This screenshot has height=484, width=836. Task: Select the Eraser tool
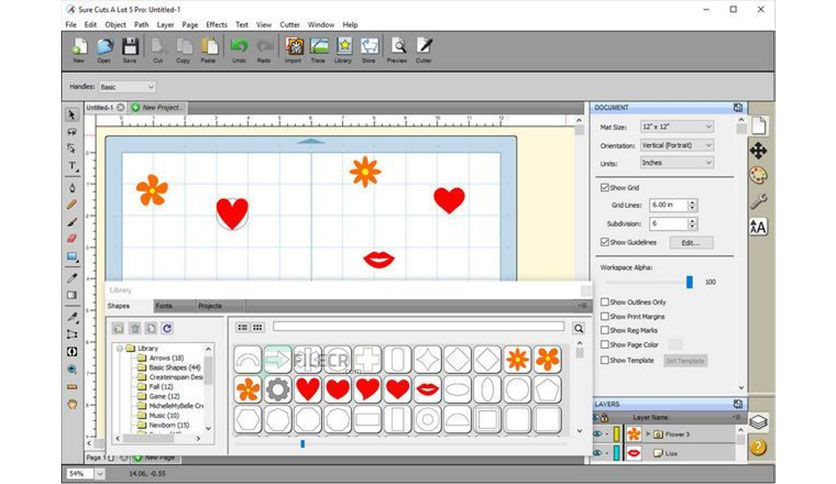tap(72, 238)
